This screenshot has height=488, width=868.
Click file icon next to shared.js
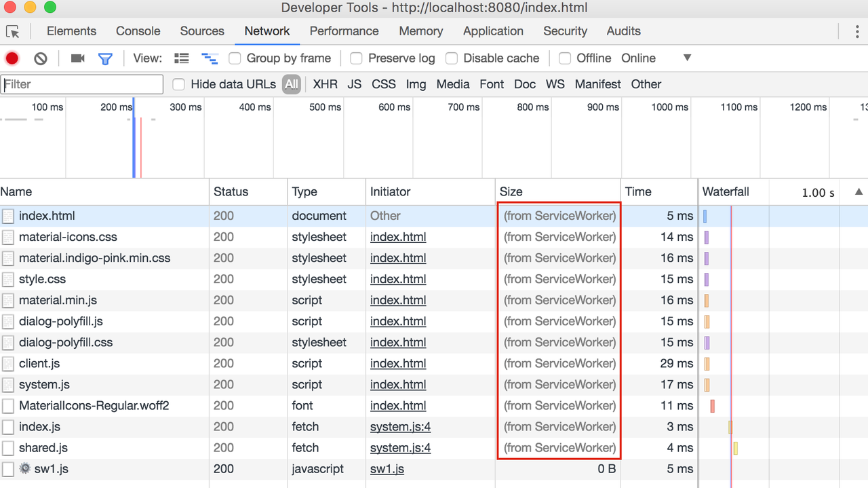coord(8,448)
